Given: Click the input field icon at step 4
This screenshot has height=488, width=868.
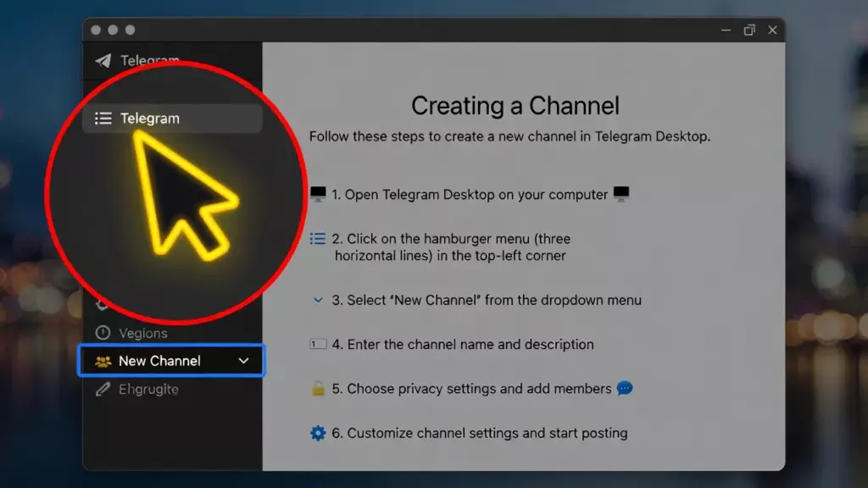Looking at the screenshot, I should [318, 345].
